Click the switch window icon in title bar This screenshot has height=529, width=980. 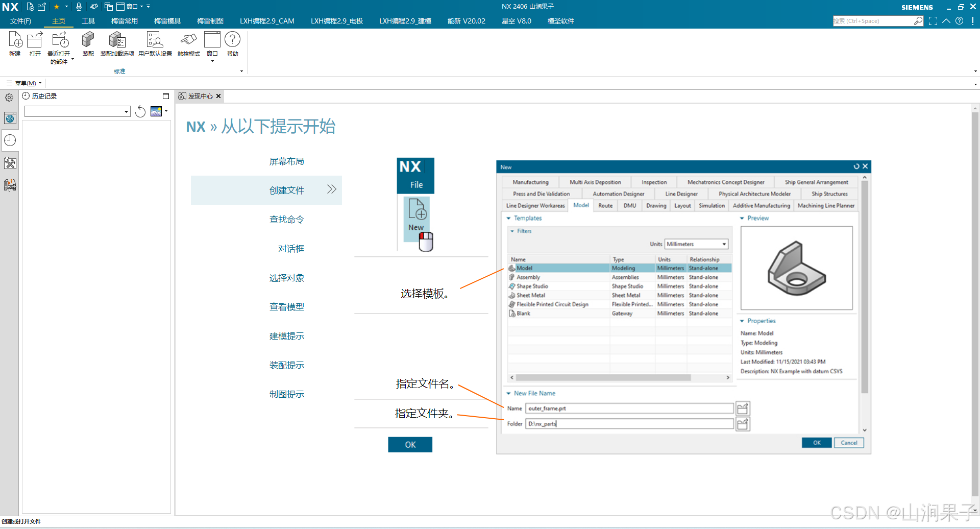tap(108, 7)
